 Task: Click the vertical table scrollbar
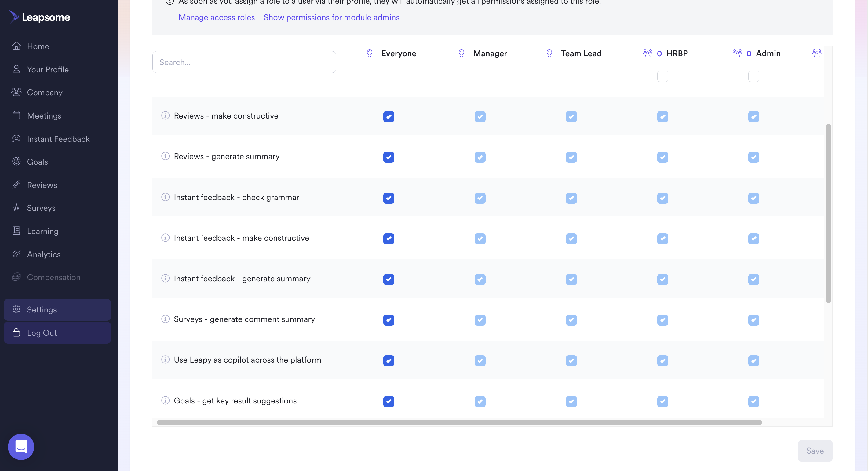point(828,213)
